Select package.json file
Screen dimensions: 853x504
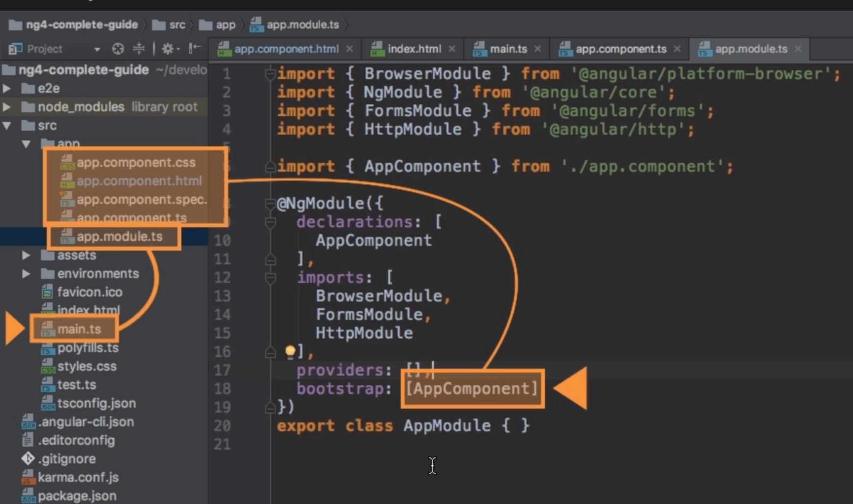click(77, 496)
